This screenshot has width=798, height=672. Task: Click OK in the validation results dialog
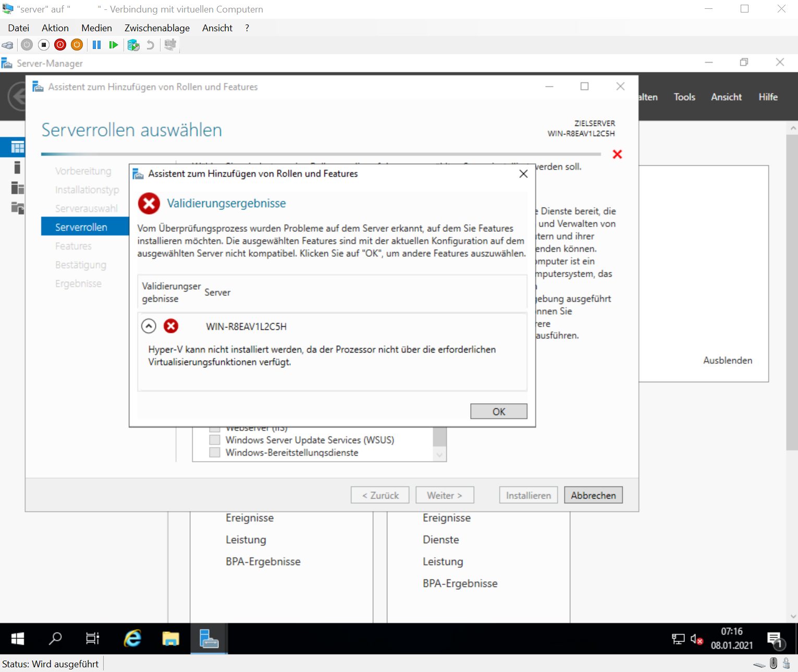pos(498,412)
